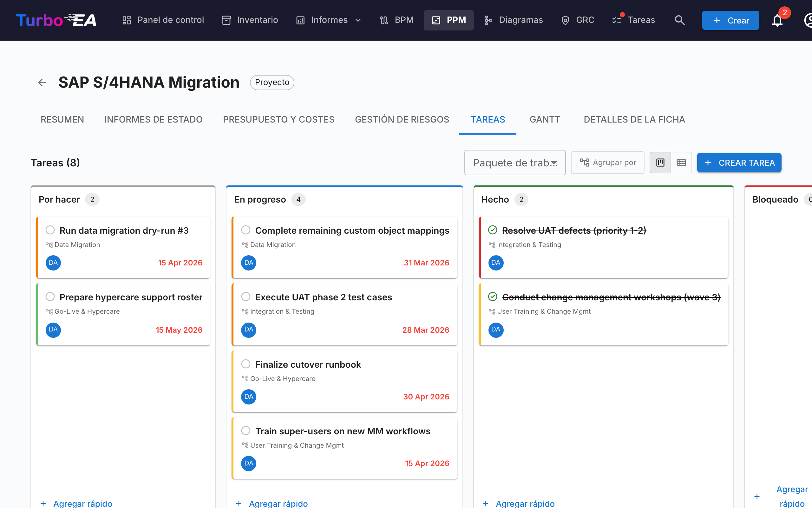Go back using the left arrow

pos(42,82)
